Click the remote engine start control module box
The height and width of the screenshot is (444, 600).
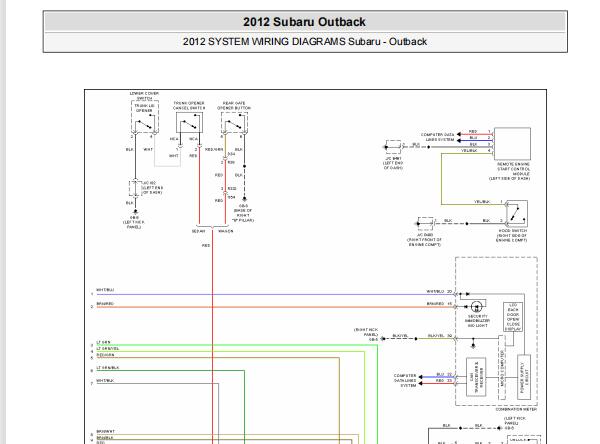pos(512,144)
